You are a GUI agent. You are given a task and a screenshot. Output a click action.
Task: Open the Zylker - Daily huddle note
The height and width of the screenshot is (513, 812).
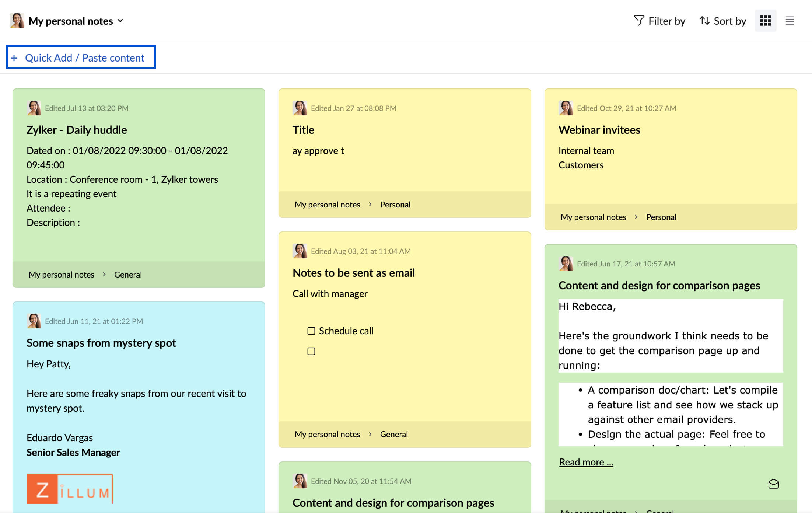tap(77, 130)
